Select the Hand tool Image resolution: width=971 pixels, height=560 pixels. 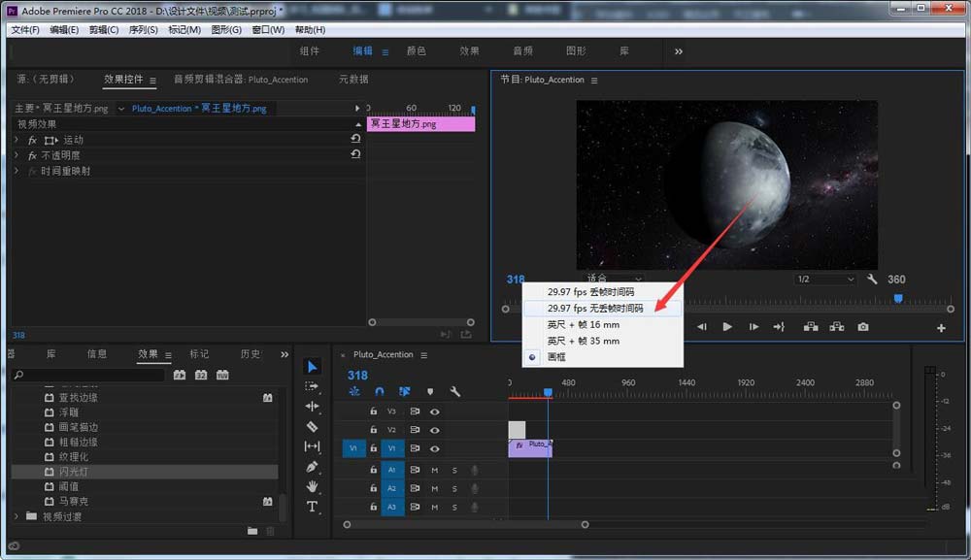tap(312, 486)
